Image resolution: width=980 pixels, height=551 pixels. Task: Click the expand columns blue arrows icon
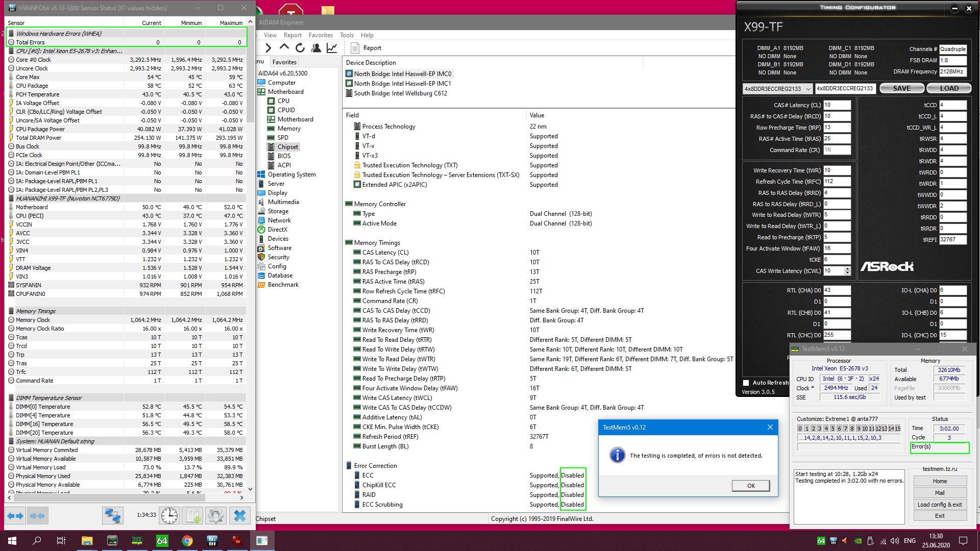15,516
